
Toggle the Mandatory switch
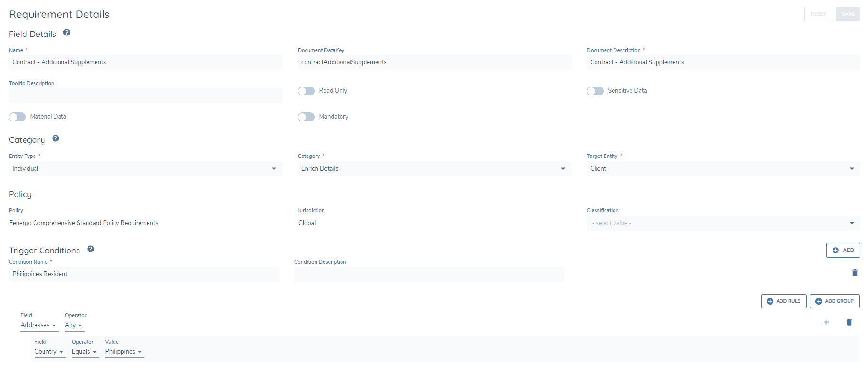click(306, 117)
